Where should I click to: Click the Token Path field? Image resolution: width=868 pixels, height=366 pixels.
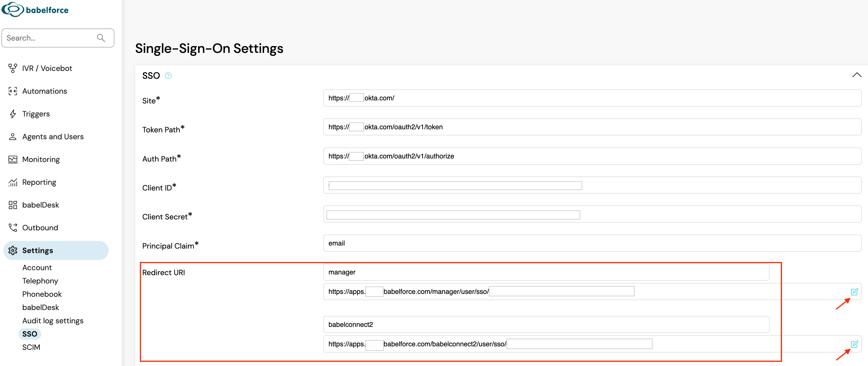tap(592, 127)
